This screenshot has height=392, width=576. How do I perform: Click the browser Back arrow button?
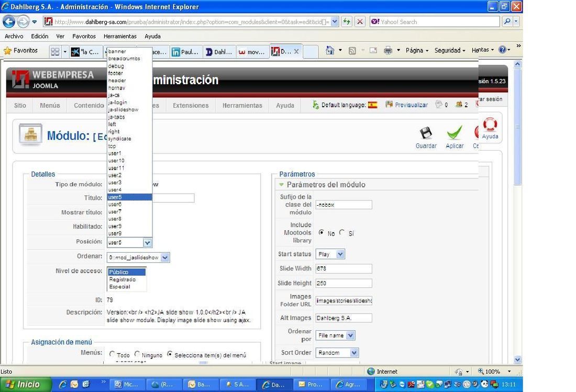pos(9,21)
